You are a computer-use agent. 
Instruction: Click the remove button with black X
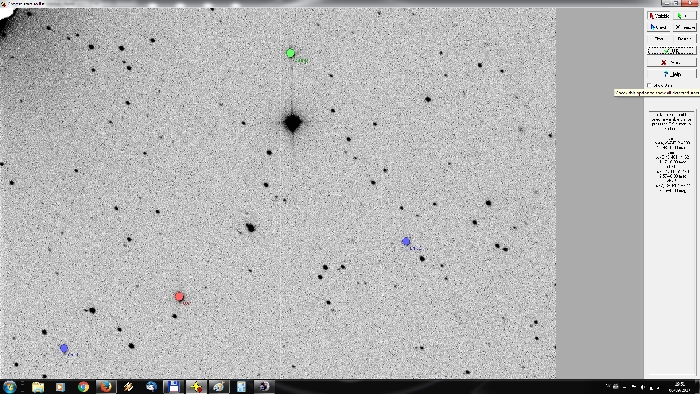[684, 27]
